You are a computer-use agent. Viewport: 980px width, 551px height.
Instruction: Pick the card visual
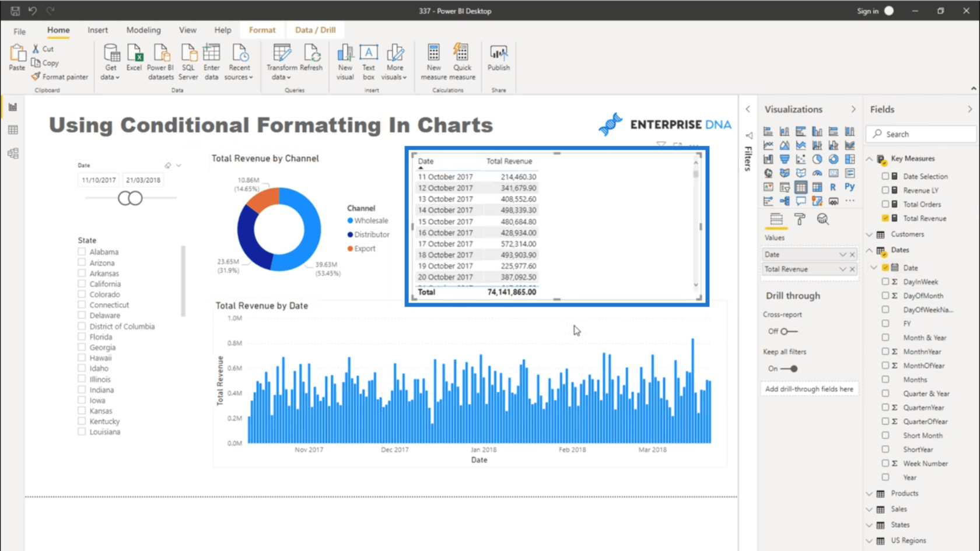coord(834,173)
